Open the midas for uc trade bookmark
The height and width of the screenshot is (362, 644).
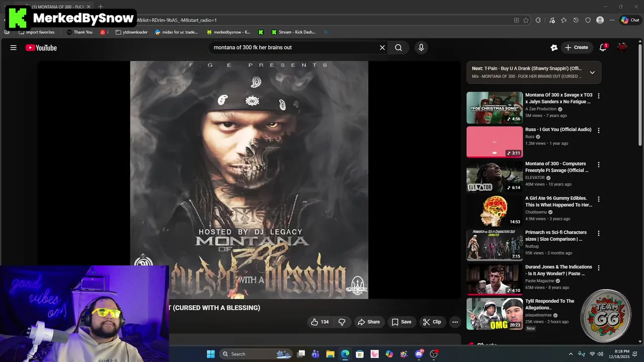click(177, 32)
